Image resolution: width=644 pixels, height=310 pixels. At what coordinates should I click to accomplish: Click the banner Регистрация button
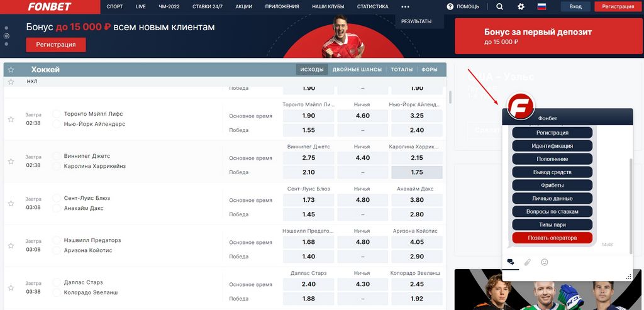56,45
